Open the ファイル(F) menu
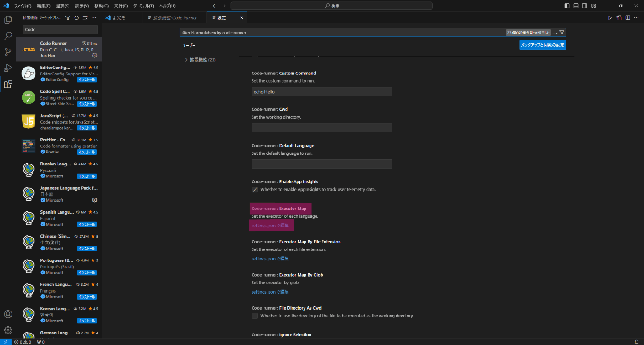This screenshot has height=345, width=644. pos(23,6)
